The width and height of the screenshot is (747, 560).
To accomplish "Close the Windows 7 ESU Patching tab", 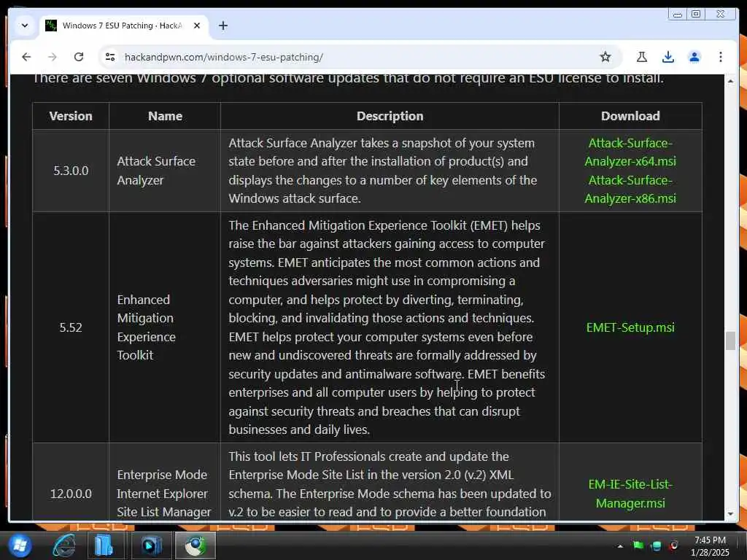I will (x=197, y=26).
